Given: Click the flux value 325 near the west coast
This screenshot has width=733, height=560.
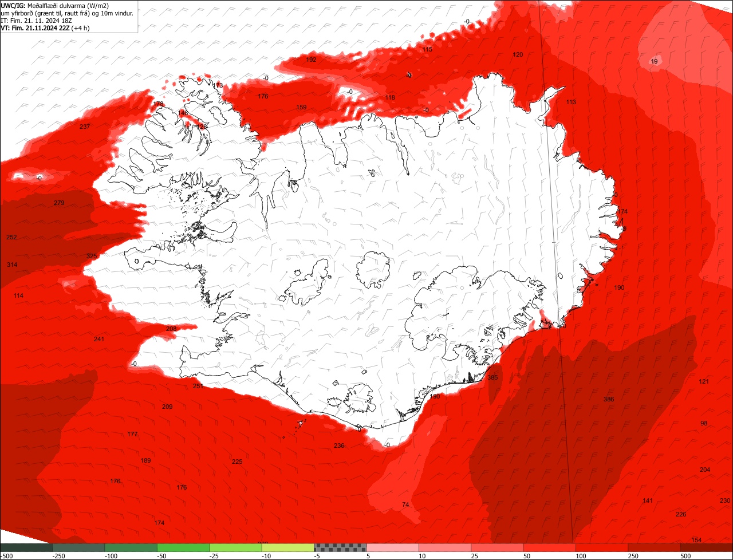Looking at the screenshot, I should 92,256.
